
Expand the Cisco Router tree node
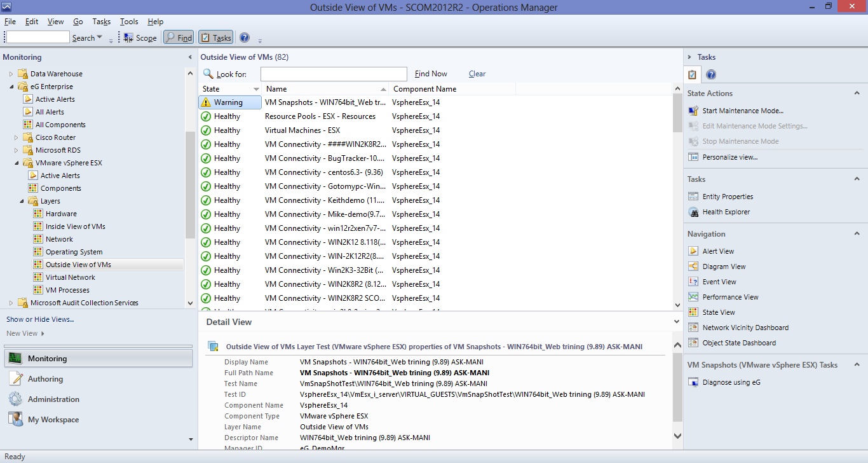click(x=16, y=137)
